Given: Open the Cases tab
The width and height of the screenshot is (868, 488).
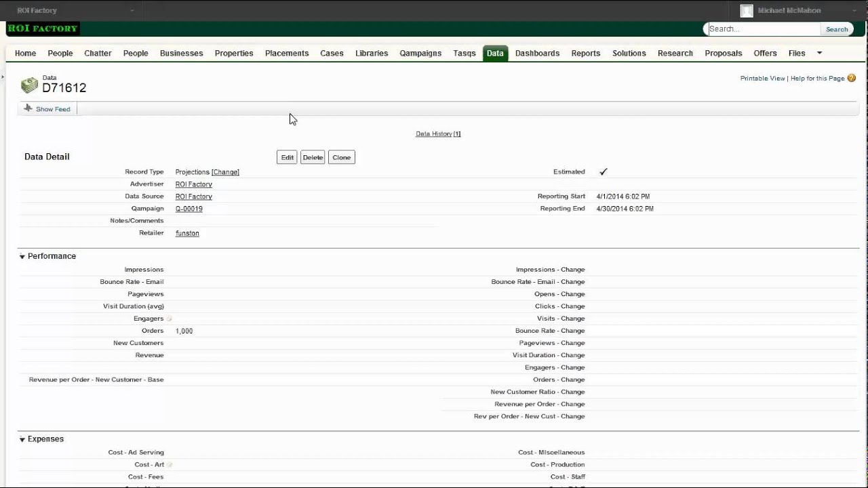Looking at the screenshot, I should pyautogui.click(x=332, y=54).
